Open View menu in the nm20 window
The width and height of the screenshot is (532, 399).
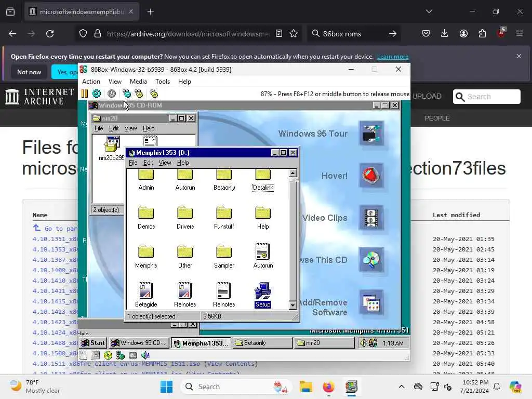[x=130, y=128]
